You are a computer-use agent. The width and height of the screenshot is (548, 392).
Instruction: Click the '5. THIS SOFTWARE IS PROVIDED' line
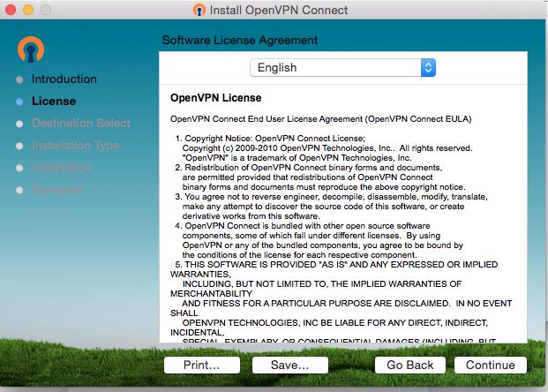pyautogui.click(x=336, y=265)
